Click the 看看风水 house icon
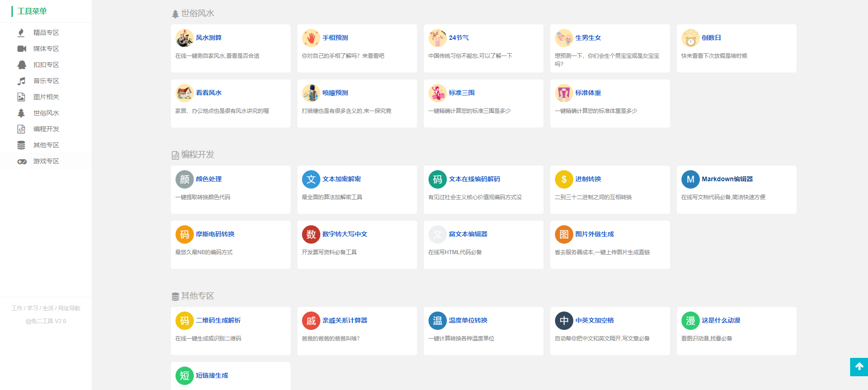 pos(185,93)
